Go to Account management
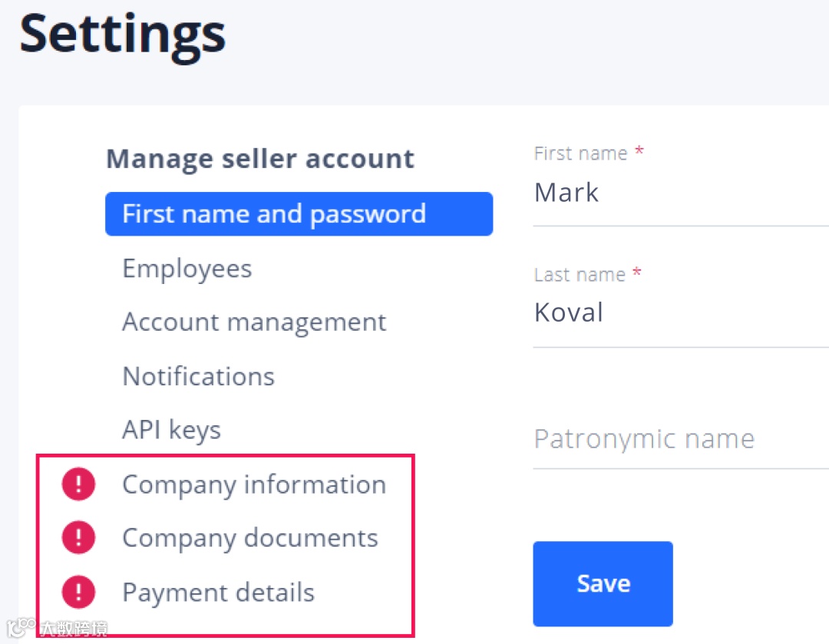The height and width of the screenshot is (644, 829). click(254, 322)
